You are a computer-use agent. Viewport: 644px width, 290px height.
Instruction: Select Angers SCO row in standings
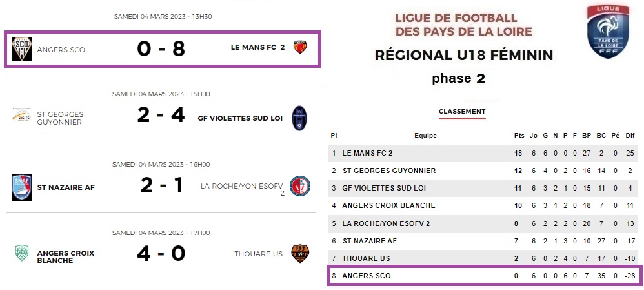click(x=485, y=276)
